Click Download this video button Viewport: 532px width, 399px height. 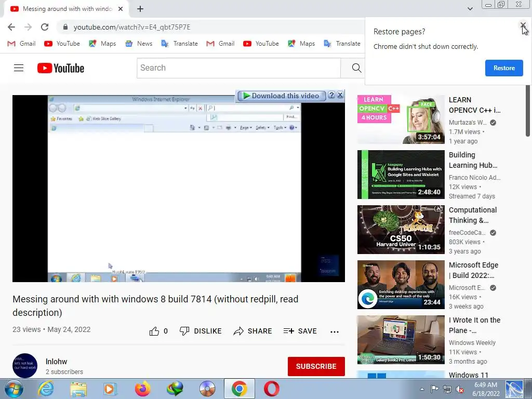click(x=281, y=96)
